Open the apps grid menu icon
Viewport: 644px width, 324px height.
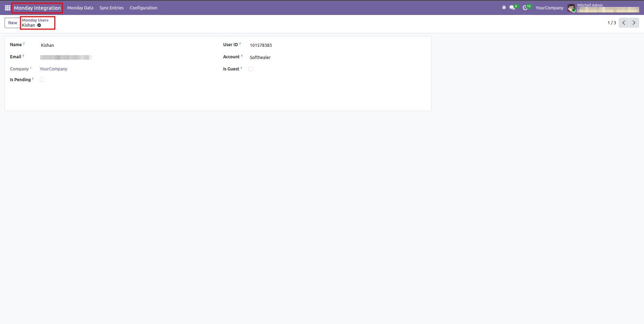(x=7, y=8)
